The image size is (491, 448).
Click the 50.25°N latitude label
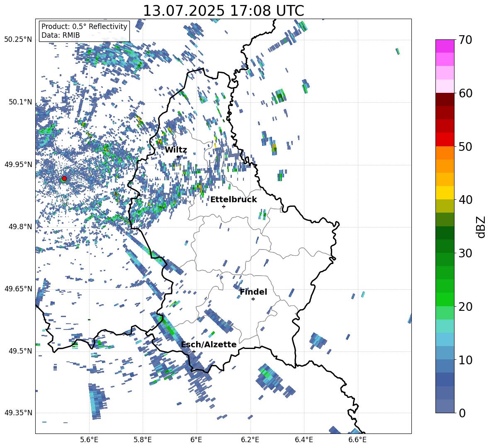[x=18, y=40]
